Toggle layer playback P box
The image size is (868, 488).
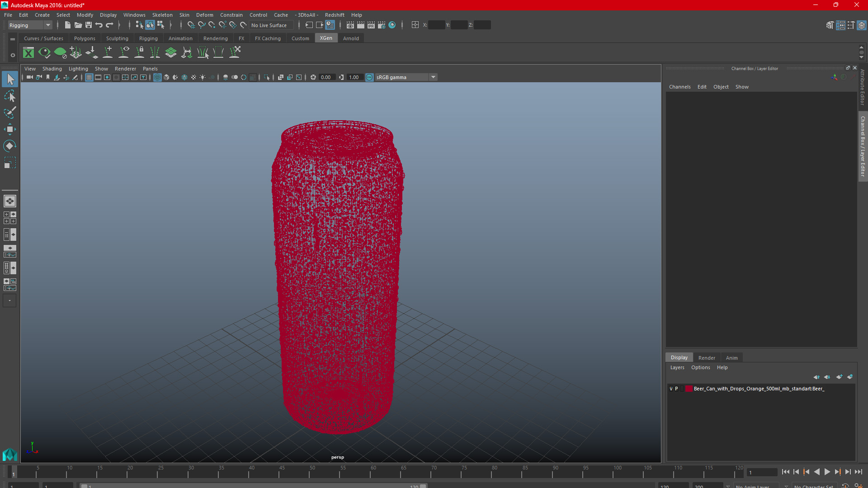[x=676, y=389]
